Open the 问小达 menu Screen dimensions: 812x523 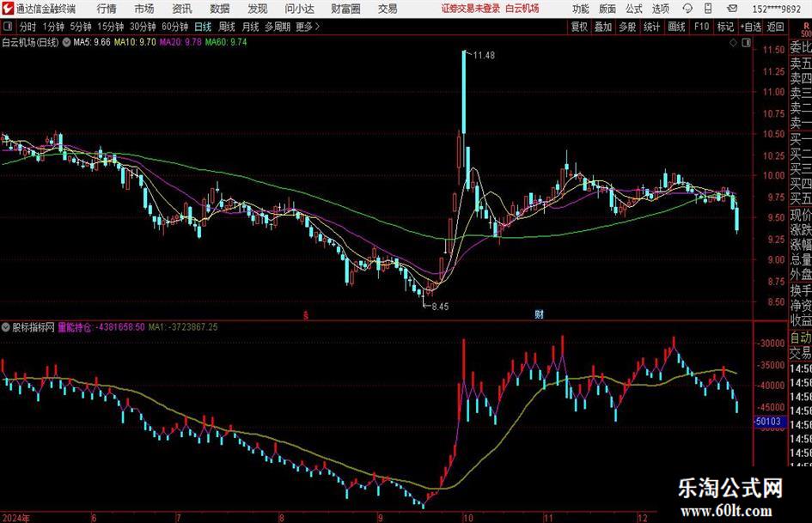coord(299,9)
